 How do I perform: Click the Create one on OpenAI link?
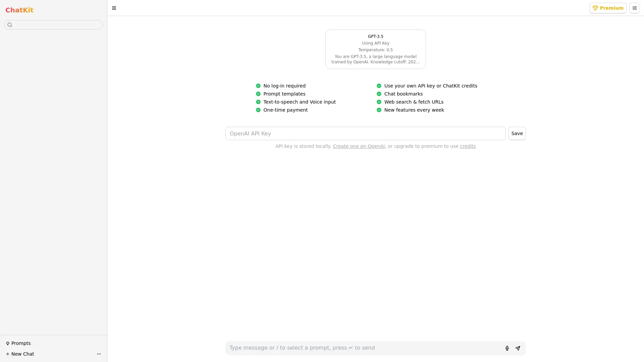point(359,146)
